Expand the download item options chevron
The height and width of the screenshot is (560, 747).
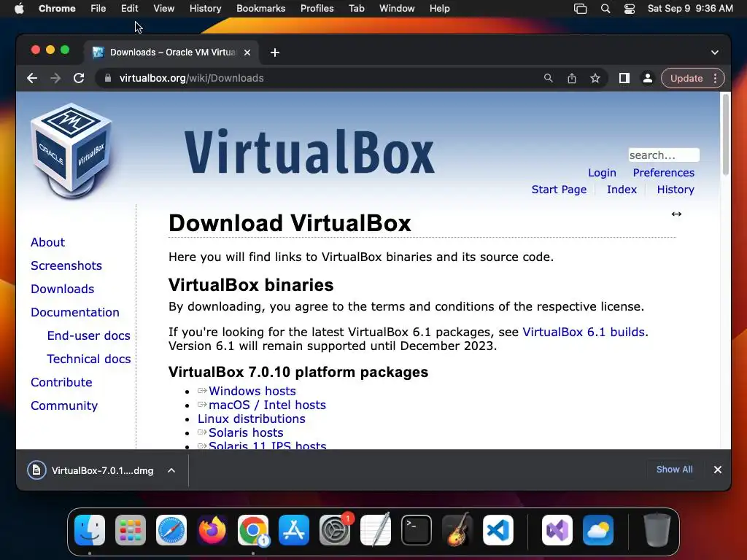click(x=171, y=470)
